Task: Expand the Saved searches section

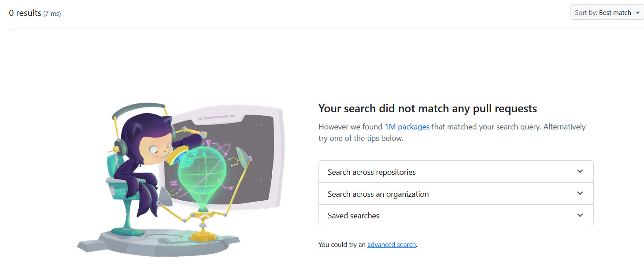Action: [456, 215]
